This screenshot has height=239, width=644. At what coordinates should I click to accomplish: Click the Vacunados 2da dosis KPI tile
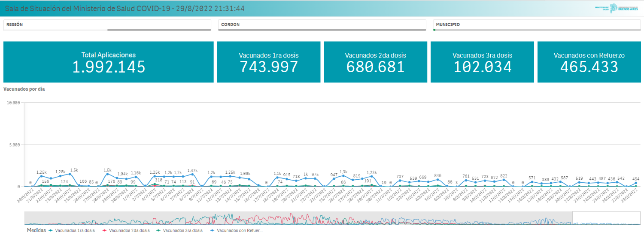[x=375, y=62]
